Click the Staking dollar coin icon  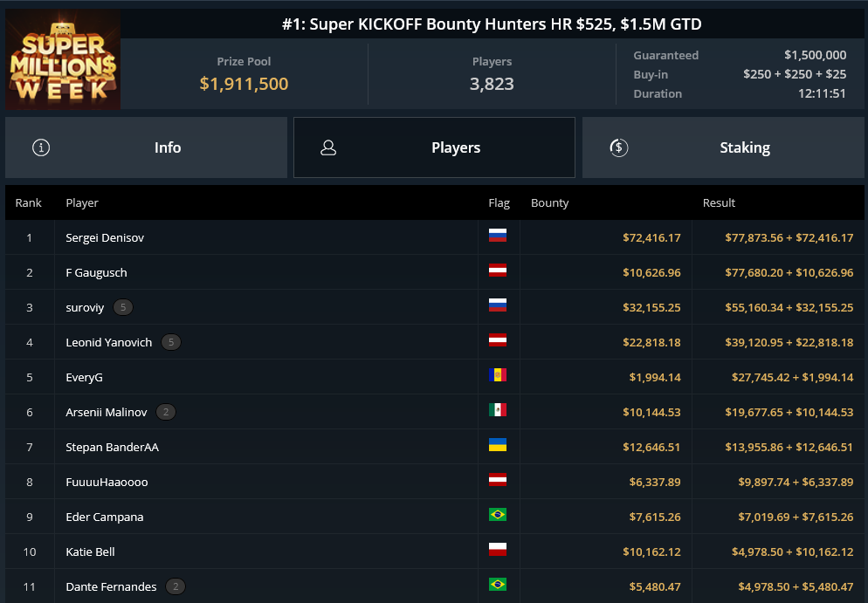(618, 147)
